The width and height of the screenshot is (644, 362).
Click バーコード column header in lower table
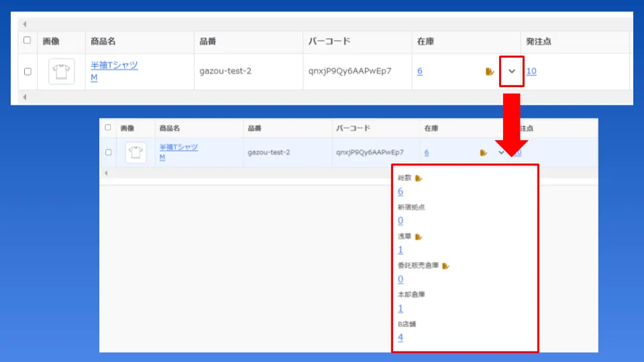[354, 128]
